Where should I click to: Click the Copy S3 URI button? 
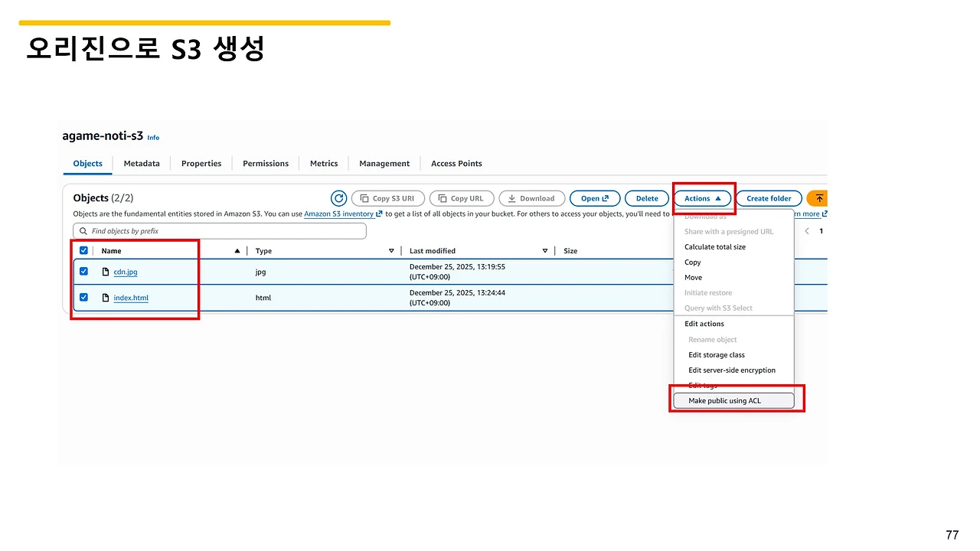coord(387,198)
